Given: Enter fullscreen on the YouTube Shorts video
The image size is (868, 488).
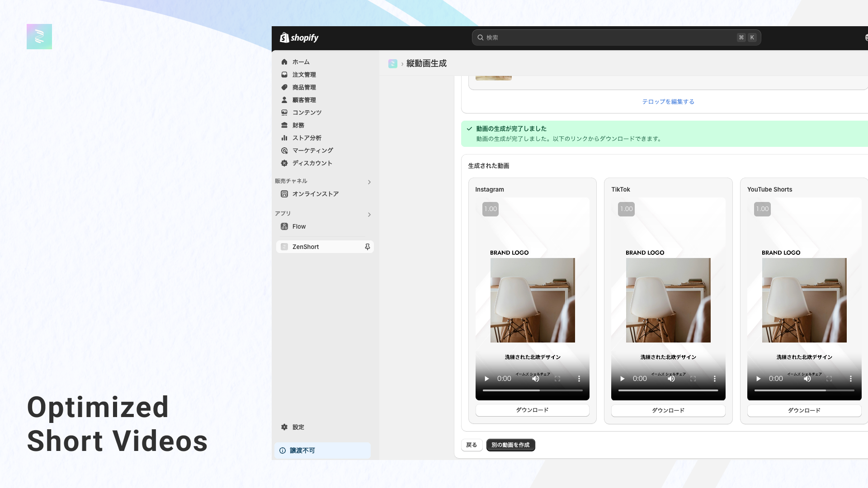Looking at the screenshot, I should click(829, 379).
